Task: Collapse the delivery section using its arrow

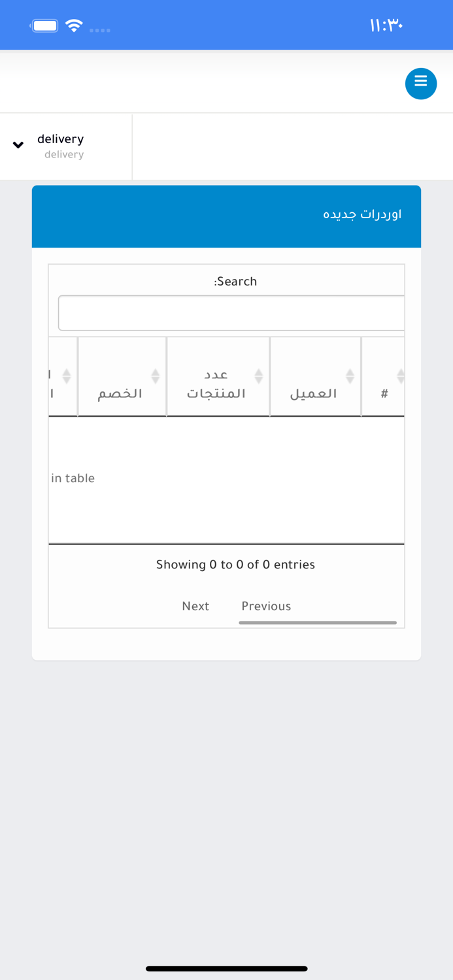Action: [x=18, y=146]
